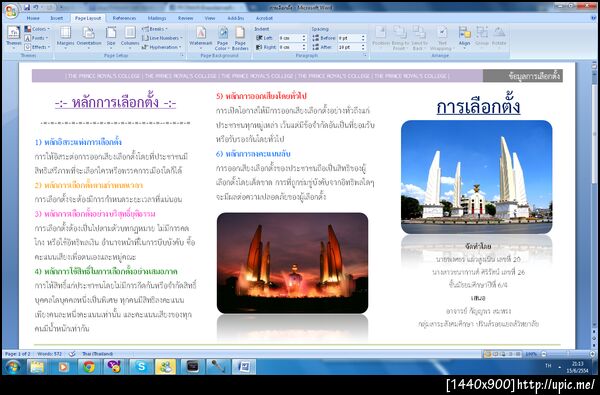Switch to Mailings tab

(x=157, y=18)
